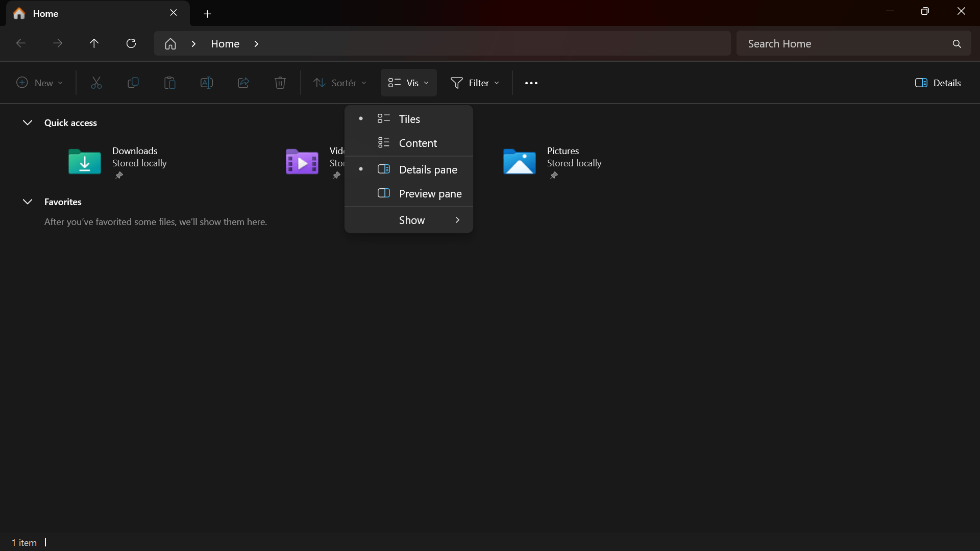Image resolution: width=980 pixels, height=551 pixels.
Task: Click the Paste clipboard icon
Action: (170, 83)
